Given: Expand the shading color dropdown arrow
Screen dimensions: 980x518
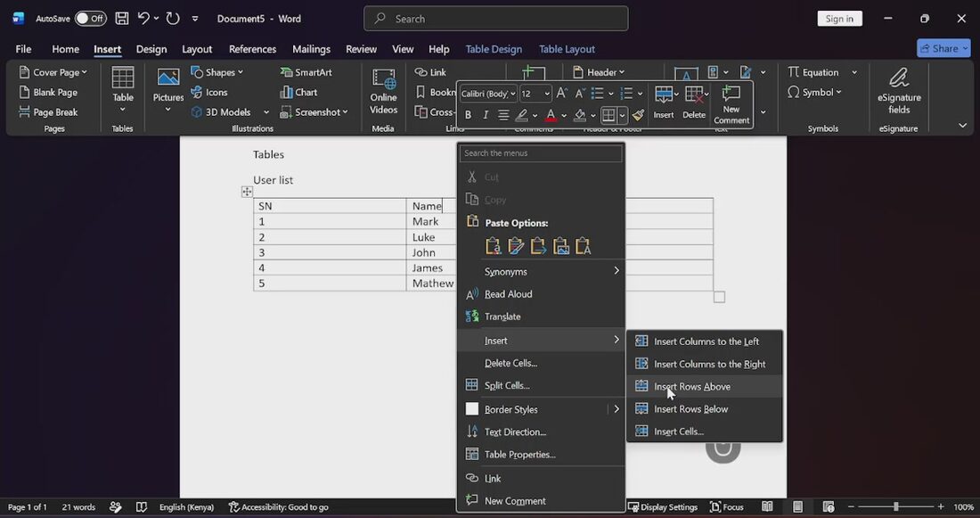Looking at the screenshot, I should tap(593, 115).
